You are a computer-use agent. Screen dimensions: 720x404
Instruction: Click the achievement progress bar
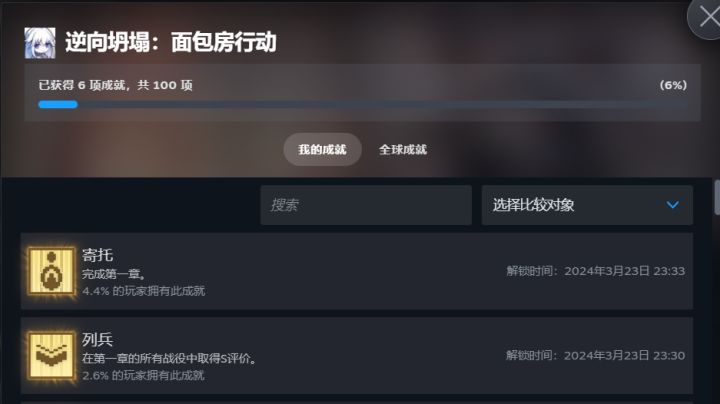pyautogui.click(x=363, y=105)
